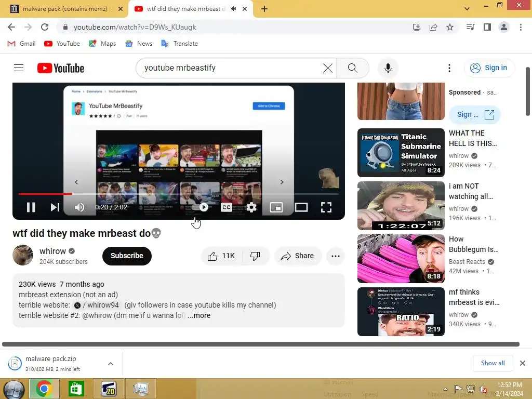
Task: Mute the tab via speaker icon
Action: pyautogui.click(x=233, y=9)
